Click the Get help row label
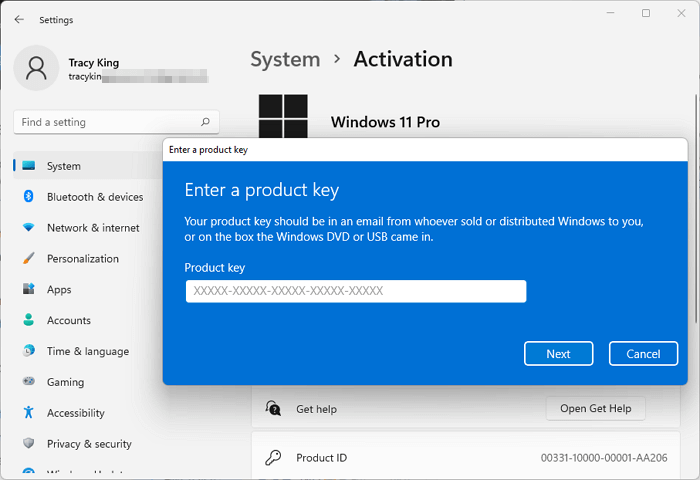Screen dimensions: 700x480 [317, 409]
